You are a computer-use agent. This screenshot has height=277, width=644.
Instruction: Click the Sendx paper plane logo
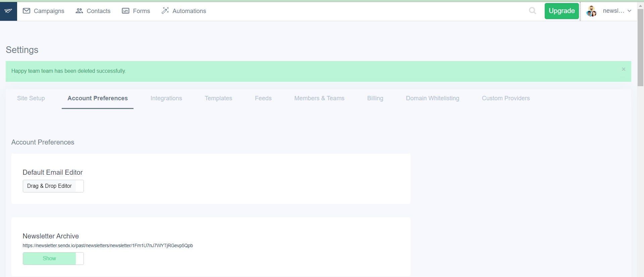(8, 11)
